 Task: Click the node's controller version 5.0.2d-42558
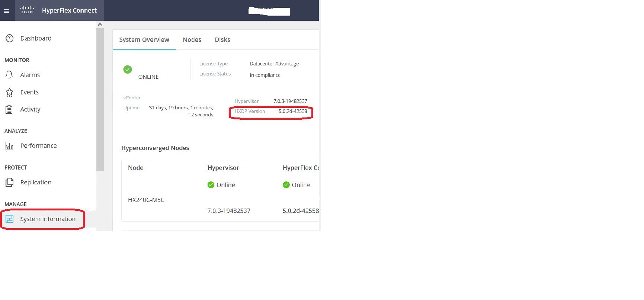301,211
